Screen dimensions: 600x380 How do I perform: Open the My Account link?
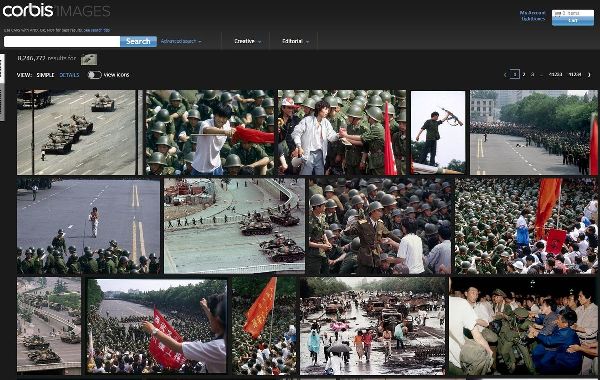(532, 13)
